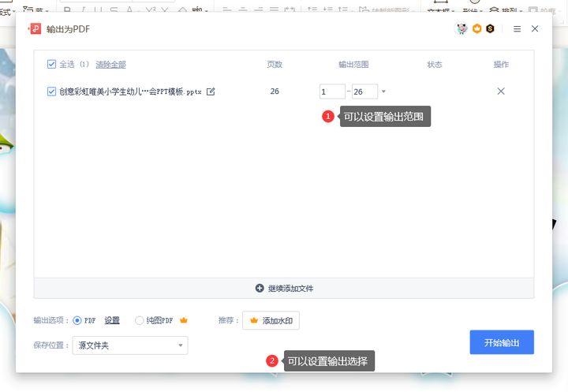The width and height of the screenshot is (568, 392).
Task: Click the edit icon beside the pptx filename
Action: (x=211, y=91)
